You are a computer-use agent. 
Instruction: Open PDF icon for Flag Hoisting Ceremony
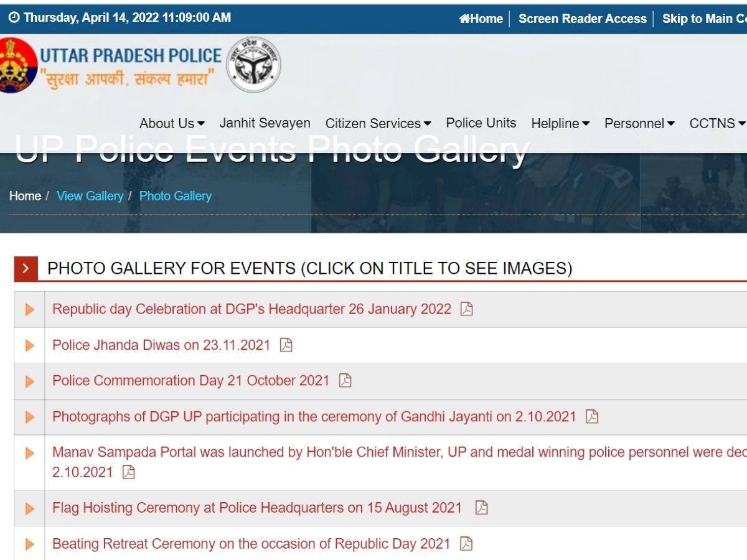point(481,508)
